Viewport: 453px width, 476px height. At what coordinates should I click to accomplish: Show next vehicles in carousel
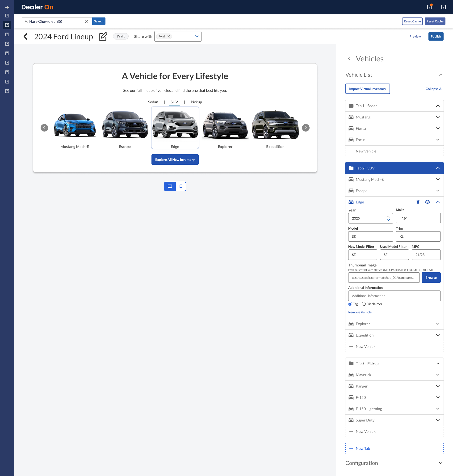tap(306, 128)
